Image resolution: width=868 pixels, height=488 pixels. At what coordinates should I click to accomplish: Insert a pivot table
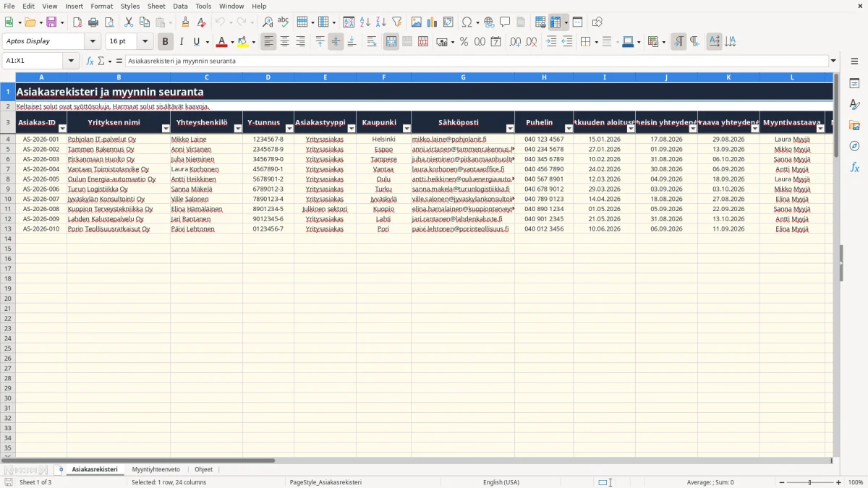[448, 22]
